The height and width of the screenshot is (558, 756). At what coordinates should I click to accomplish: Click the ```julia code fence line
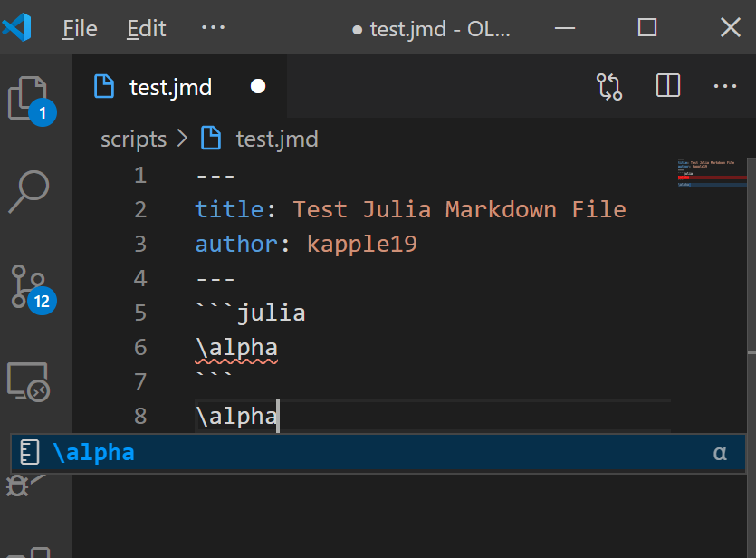point(251,313)
